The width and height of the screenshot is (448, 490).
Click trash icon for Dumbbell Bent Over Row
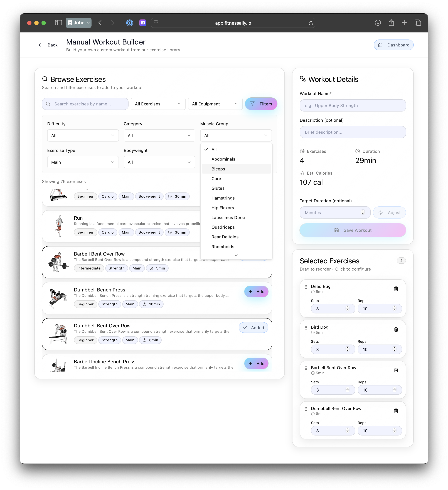(396, 411)
